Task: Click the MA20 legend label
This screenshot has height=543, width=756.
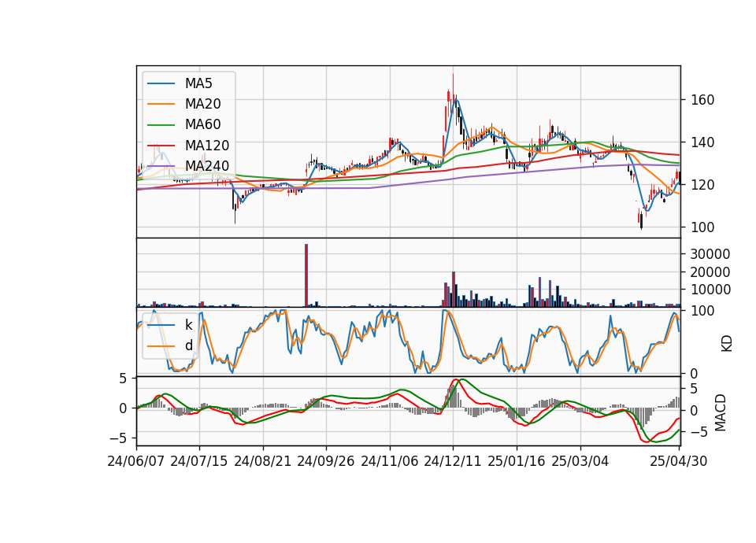Action: (x=202, y=104)
